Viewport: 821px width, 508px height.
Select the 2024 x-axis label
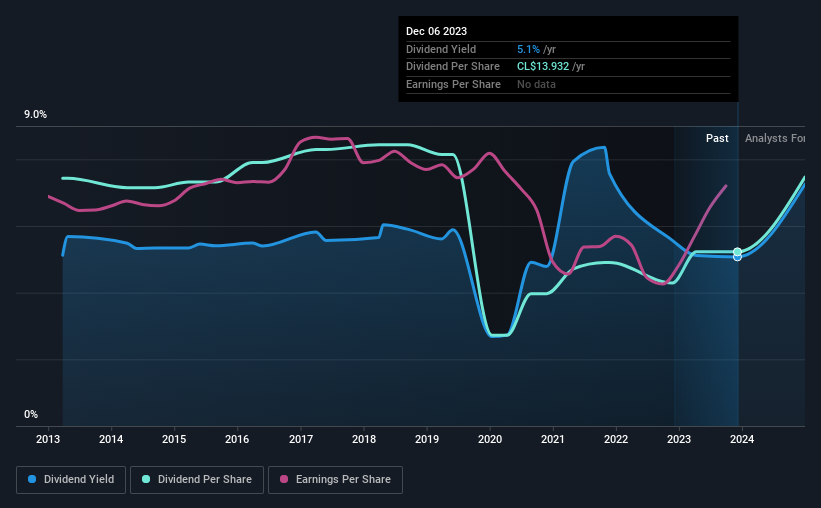(742, 439)
